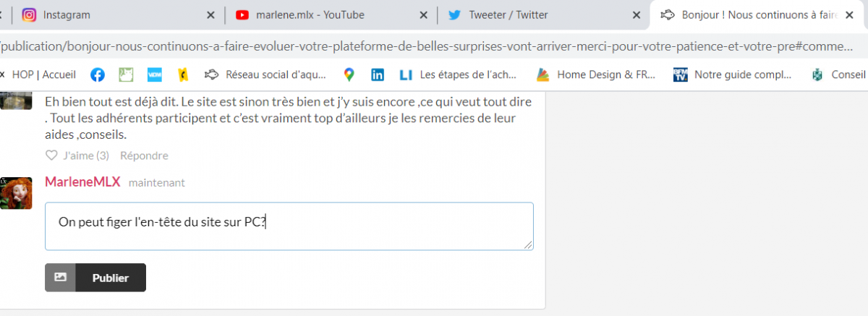Click the Twitter bird favicon in tab

pos(455,14)
